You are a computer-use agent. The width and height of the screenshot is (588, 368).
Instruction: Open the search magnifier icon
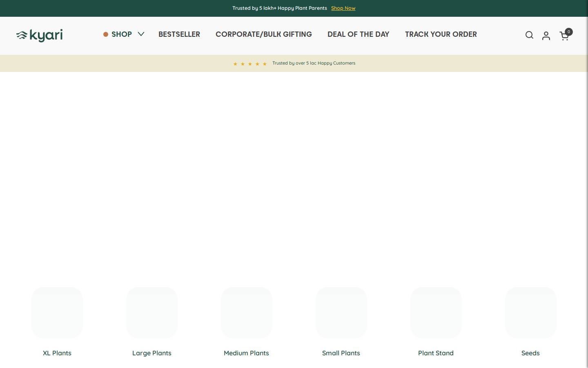point(529,35)
